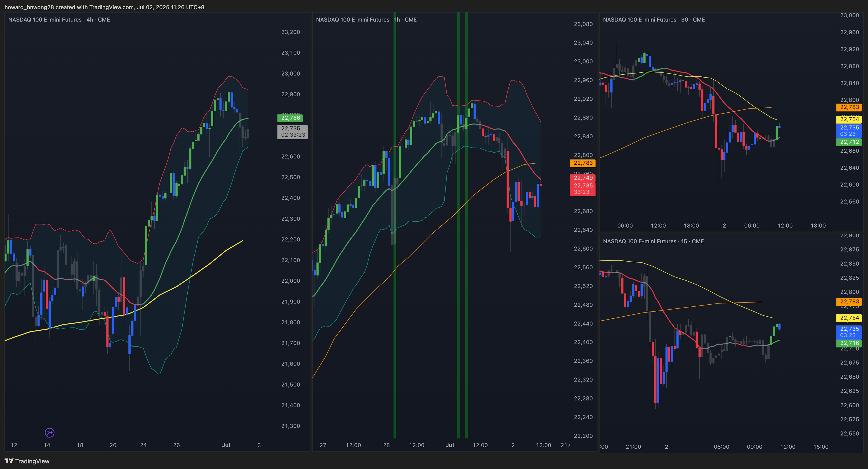
Task: Select the orange 22,783 price label on 1h chart
Action: tap(583, 163)
